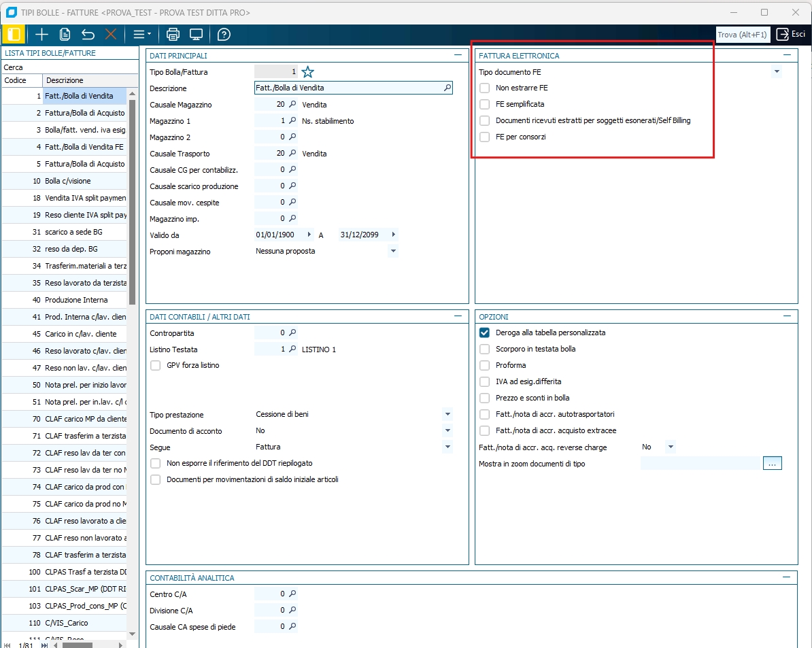
Task: Click magnifier in Descrizione field
Action: click(x=447, y=88)
